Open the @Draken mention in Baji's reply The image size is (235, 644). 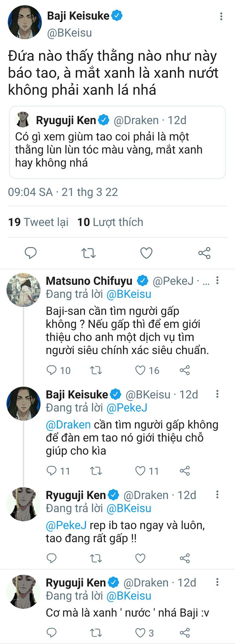coord(68,425)
